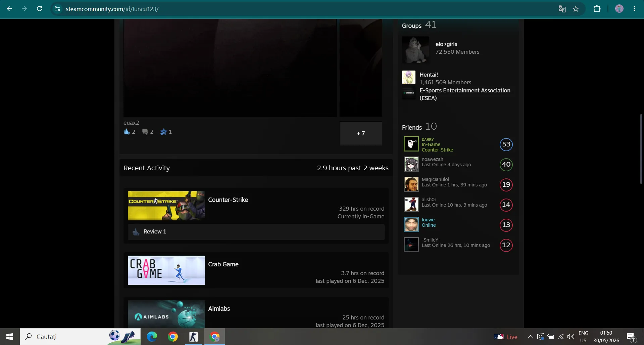Open the Groups list heading
The image size is (644, 345).
pos(412,26)
